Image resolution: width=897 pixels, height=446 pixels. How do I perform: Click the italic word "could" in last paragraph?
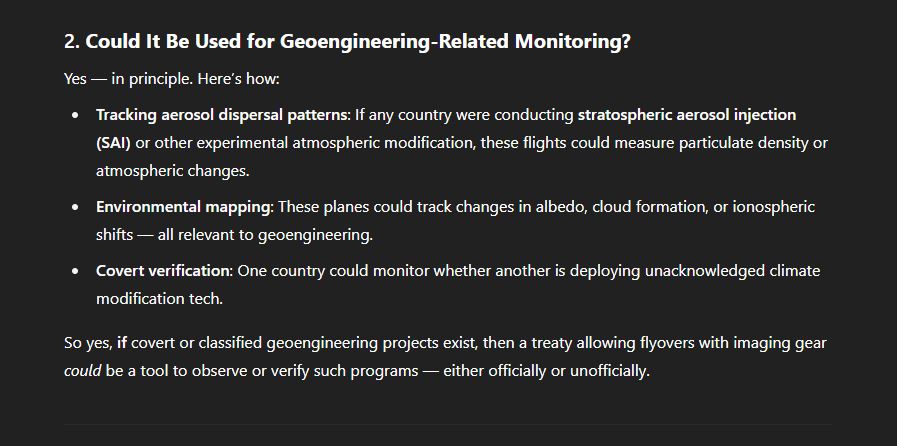tap(82, 371)
